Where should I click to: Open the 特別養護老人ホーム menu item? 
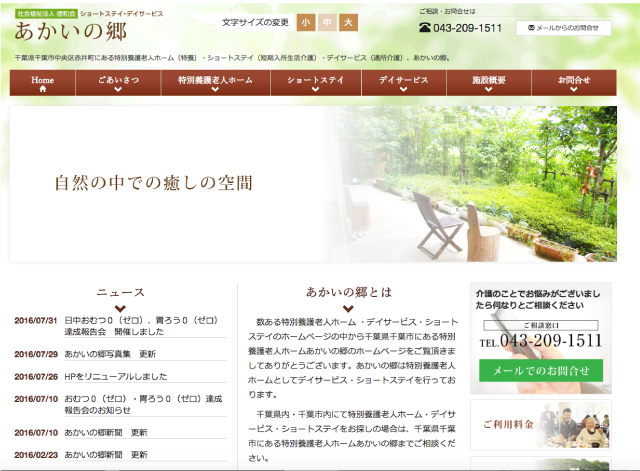[x=216, y=83]
